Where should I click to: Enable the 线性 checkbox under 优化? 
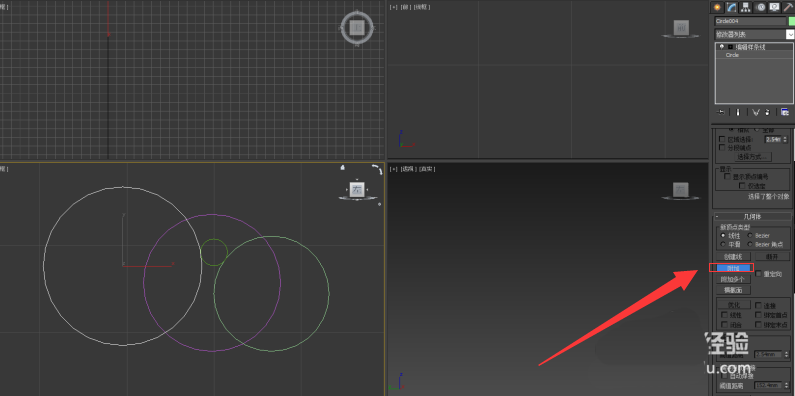coord(724,315)
